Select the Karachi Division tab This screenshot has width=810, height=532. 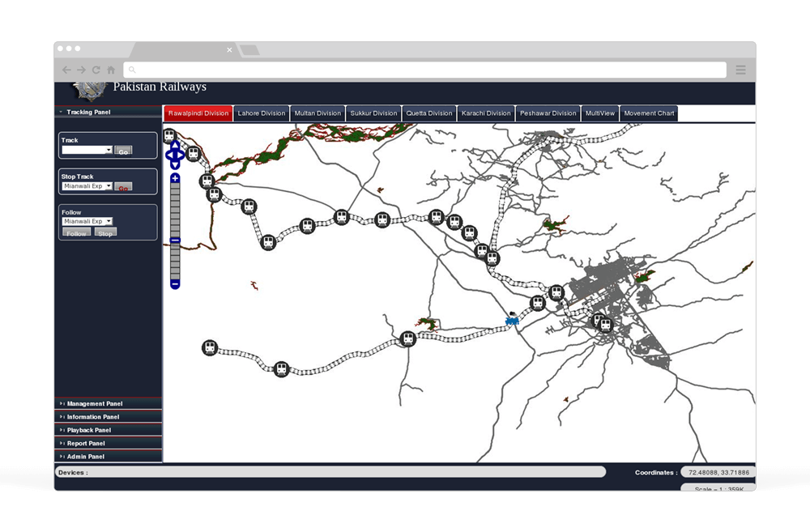click(x=485, y=113)
